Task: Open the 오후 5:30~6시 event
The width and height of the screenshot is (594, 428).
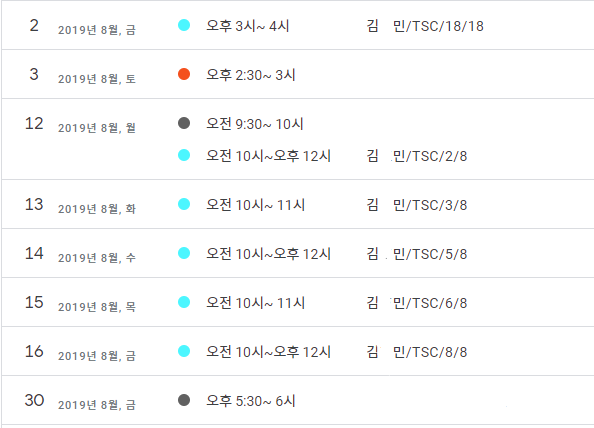Action: 251,400
